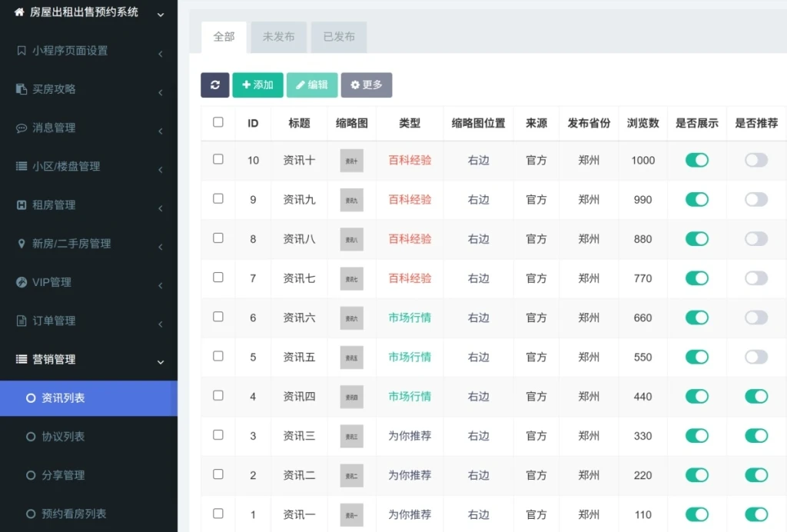The width and height of the screenshot is (787, 532).
Task: Click the bookmark icon for 小程序页面设置
Action: pyautogui.click(x=22, y=51)
